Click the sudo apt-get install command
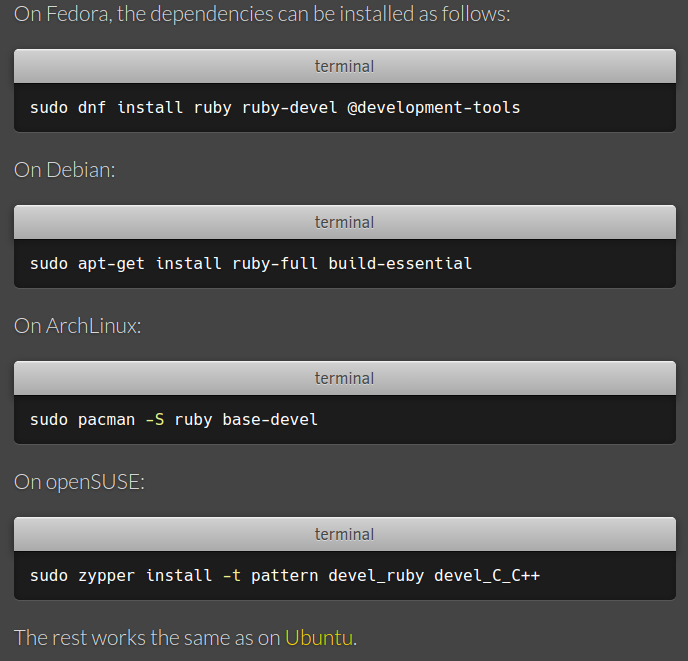 [x=251, y=264]
